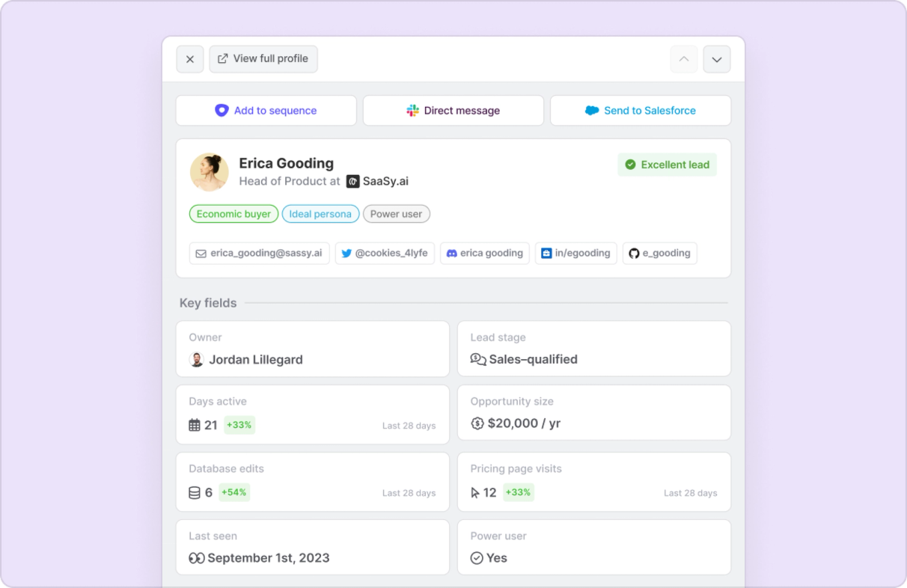The width and height of the screenshot is (907, 588).
Task: Click the database stack icon
Action: coord(195,492)
